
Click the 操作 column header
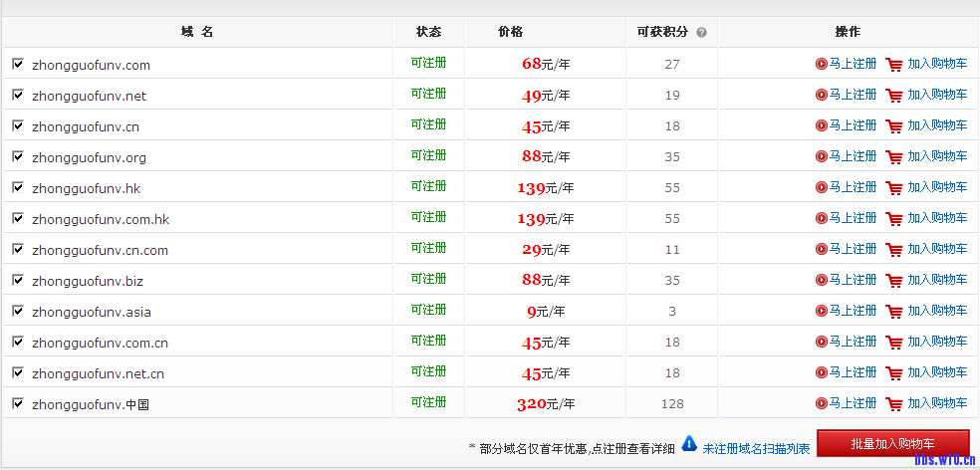(x=848, y=33)
